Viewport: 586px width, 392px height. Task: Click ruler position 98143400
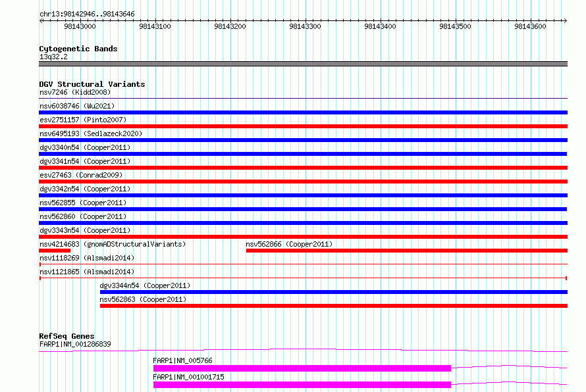(380, 26)
